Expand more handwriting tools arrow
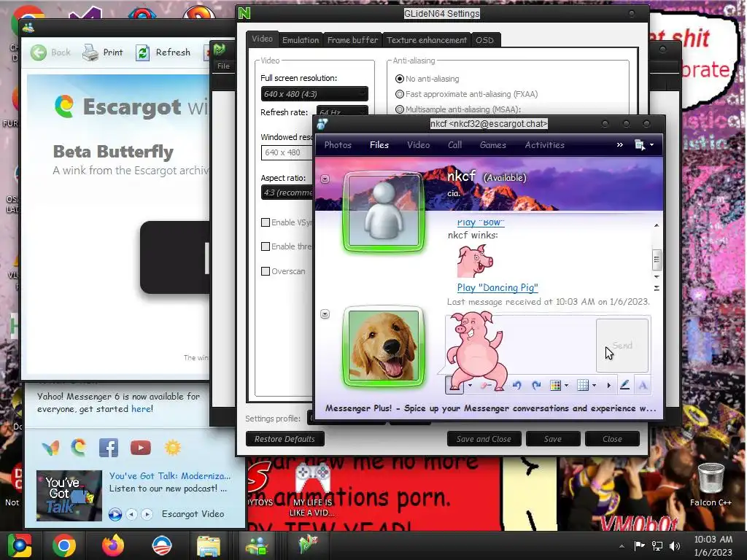The width and height of the screenshot is (747, 560). coord(609,385)
